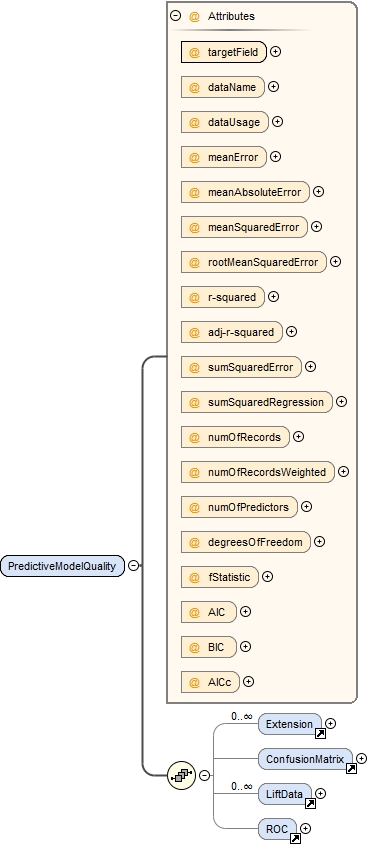This screenshot has height=845, width=385.
Task: Select the targetField attribute box
Action: pos(224,52)
